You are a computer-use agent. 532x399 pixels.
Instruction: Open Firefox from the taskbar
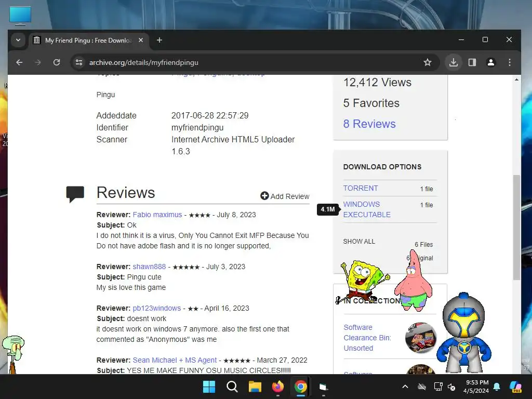[x=278, y=387]
